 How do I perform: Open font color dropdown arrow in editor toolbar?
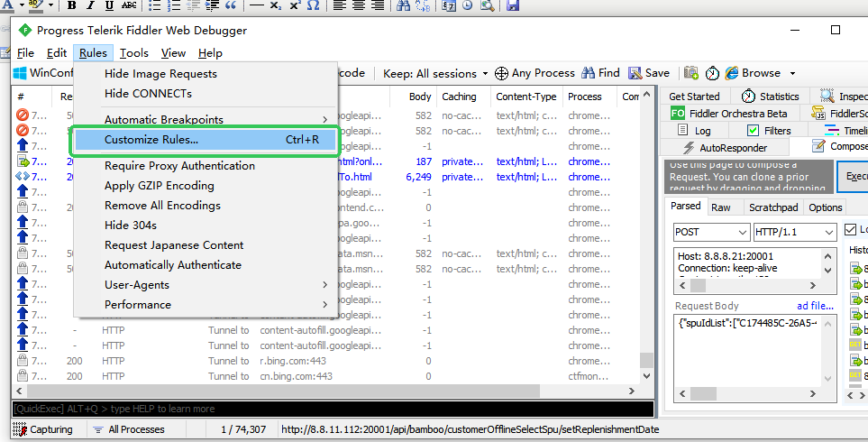point(22,5)
